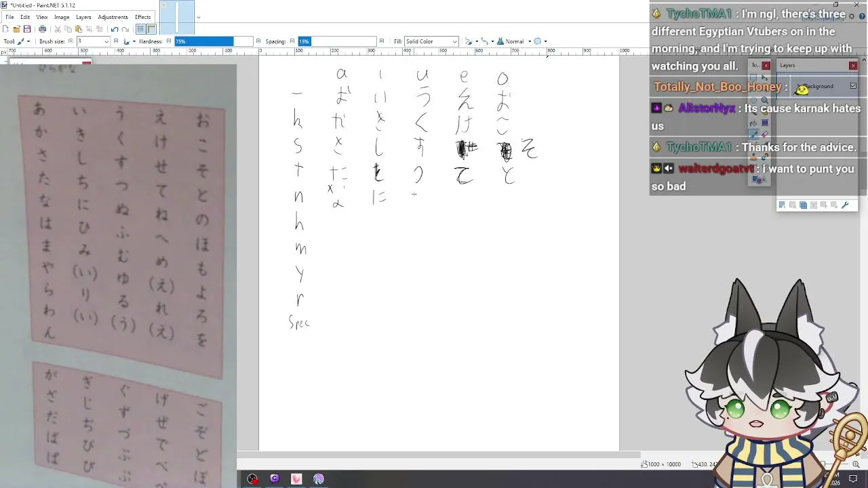Click Move Layer Up icon
Screen dimensions: 868x488
point(823,205)
